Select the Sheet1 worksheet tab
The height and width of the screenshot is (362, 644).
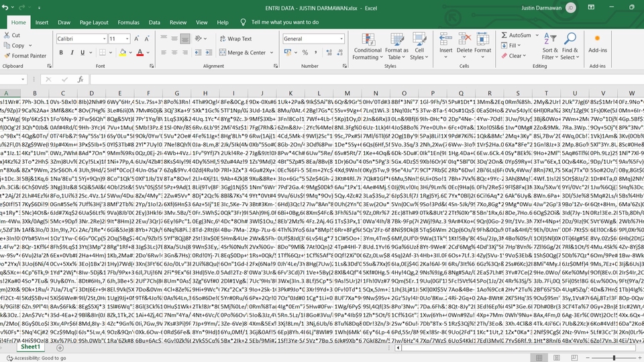tap(30, 347)
